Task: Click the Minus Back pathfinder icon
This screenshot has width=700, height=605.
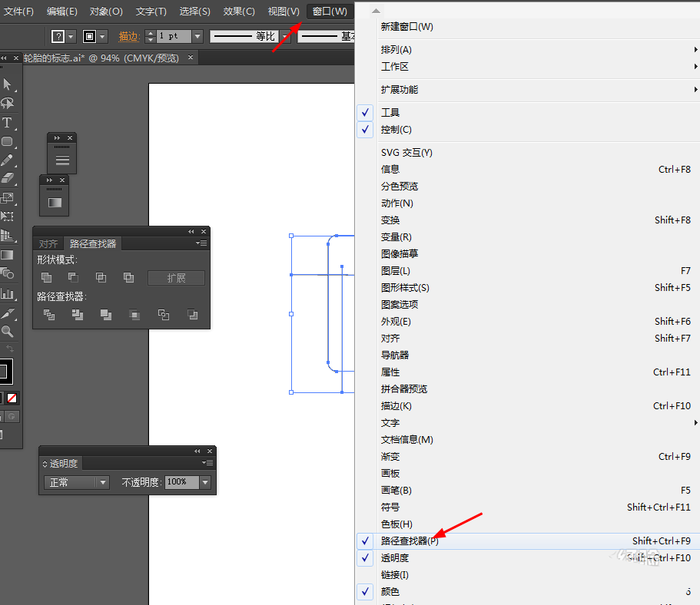Action: click(x=192, y=315)
